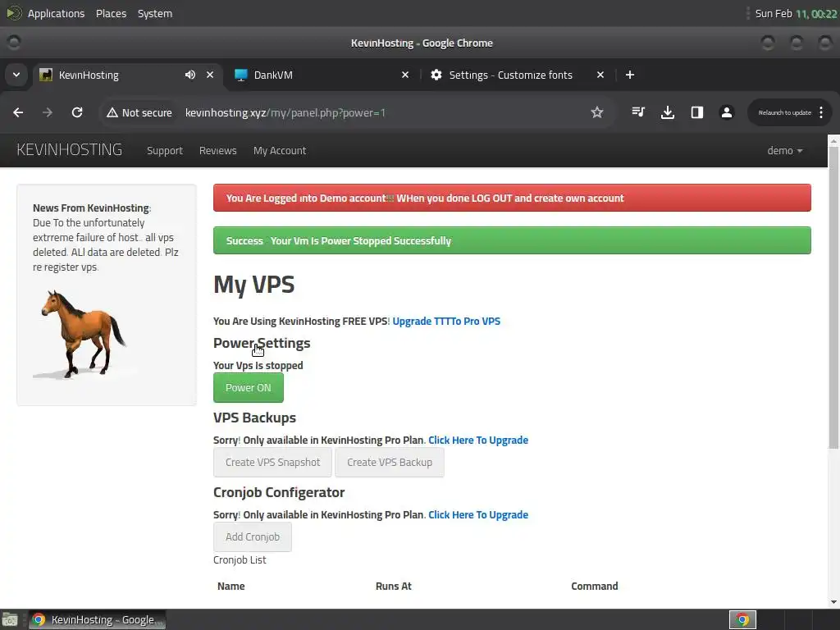Open the Support nav item
The image size is (840, 630).
[x=165, y=151]
